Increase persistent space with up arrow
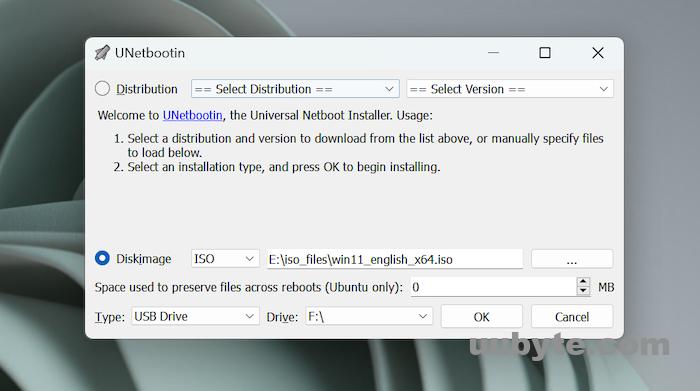This screenshot has height=391, width=700. [583, 282]
